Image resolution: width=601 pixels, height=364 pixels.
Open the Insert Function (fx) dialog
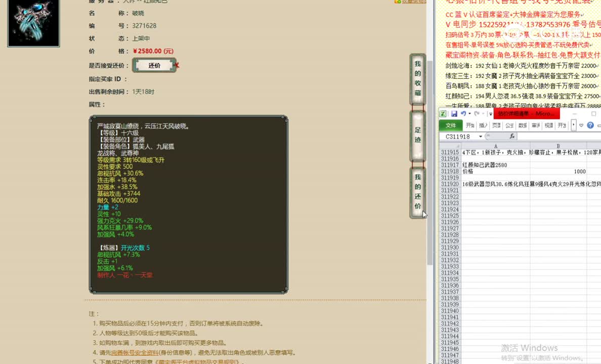[x=512, y=135]
